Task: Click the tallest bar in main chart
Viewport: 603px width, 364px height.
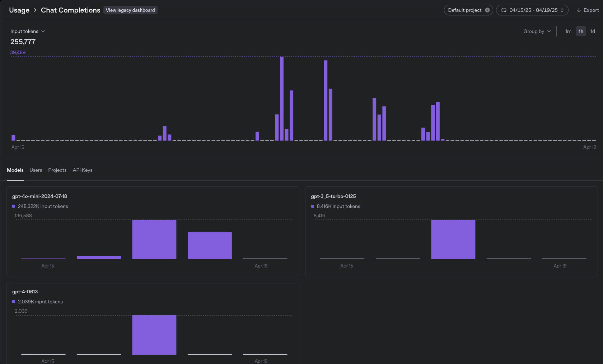Action: 282,98
